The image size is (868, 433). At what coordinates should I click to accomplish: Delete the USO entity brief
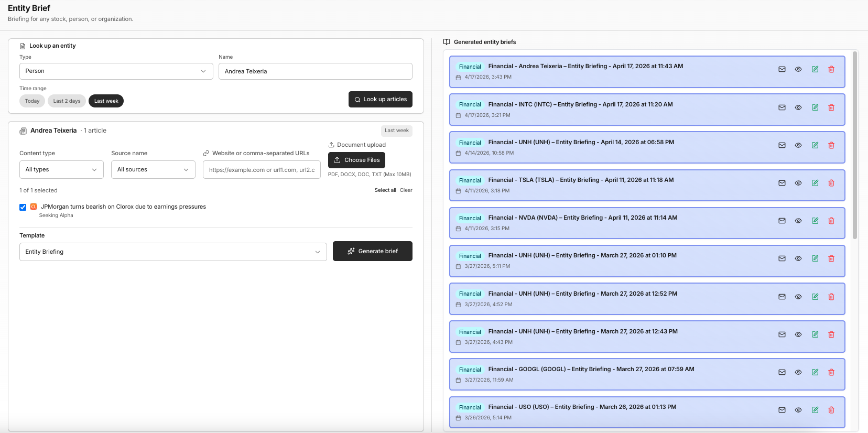tap(831, 410)
